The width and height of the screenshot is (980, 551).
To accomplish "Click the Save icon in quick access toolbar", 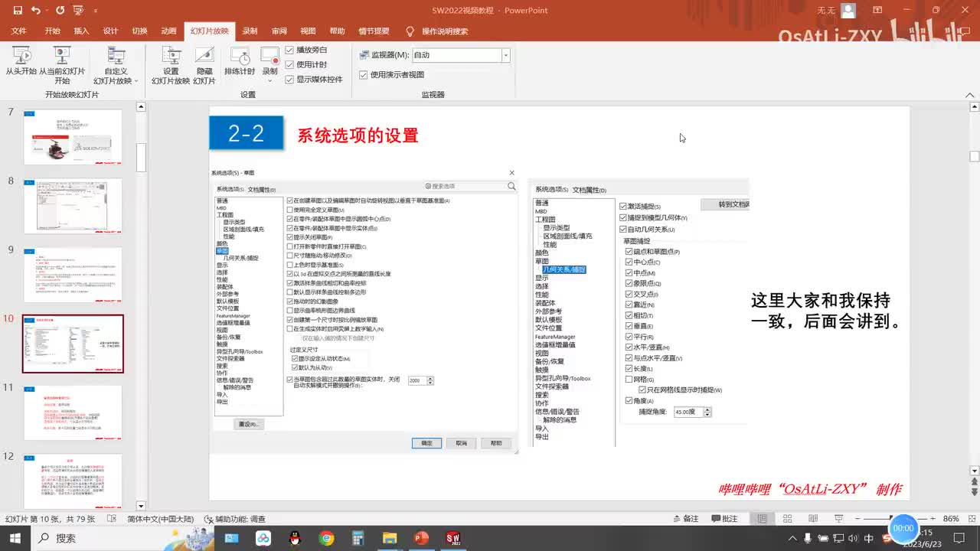I will pyautogui.click(x=17, y=11).
